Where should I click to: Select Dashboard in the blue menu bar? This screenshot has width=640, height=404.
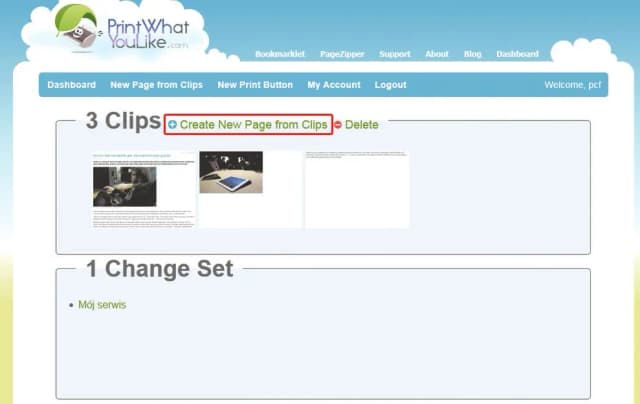pos(71,85)
